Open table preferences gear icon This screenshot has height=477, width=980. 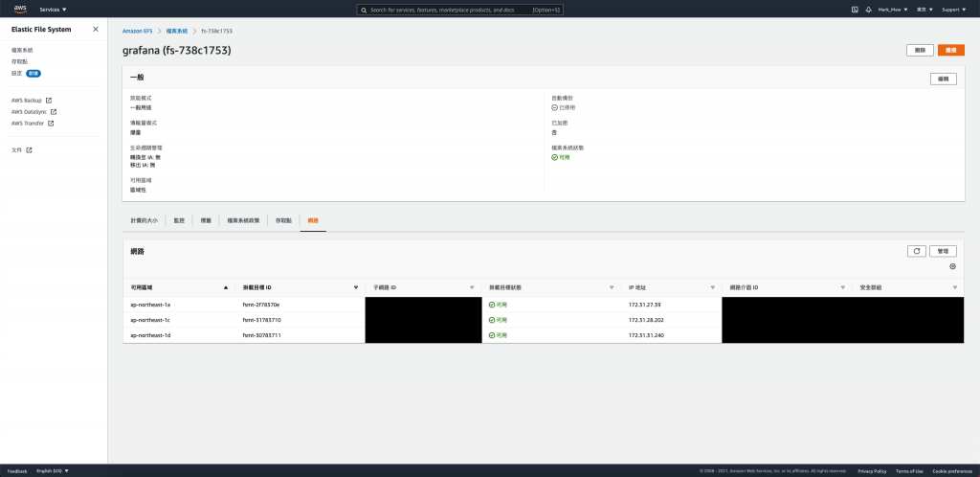click(x=952, y=266)
